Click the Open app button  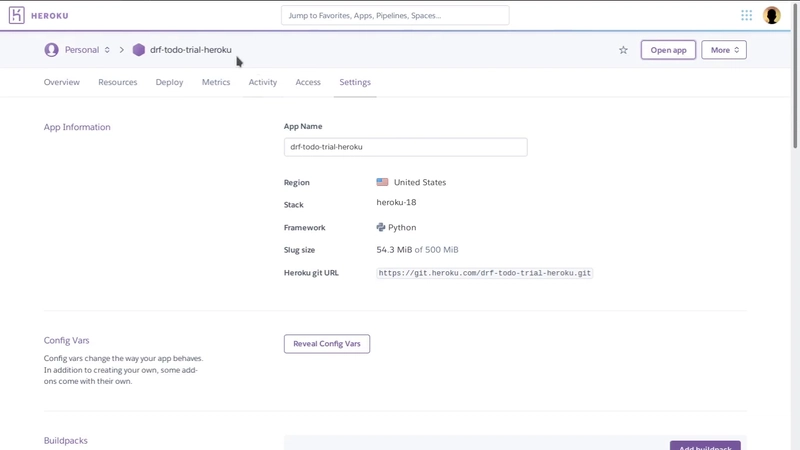coord(668,50)
